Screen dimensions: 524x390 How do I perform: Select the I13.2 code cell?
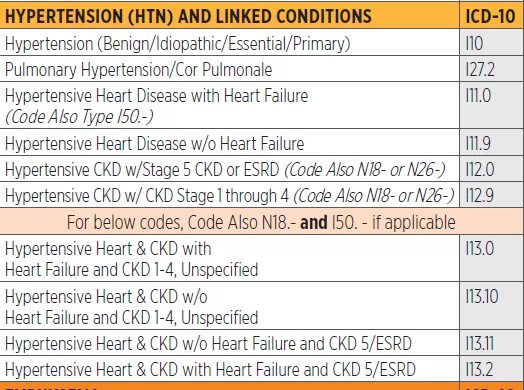[x=492, y=369]
